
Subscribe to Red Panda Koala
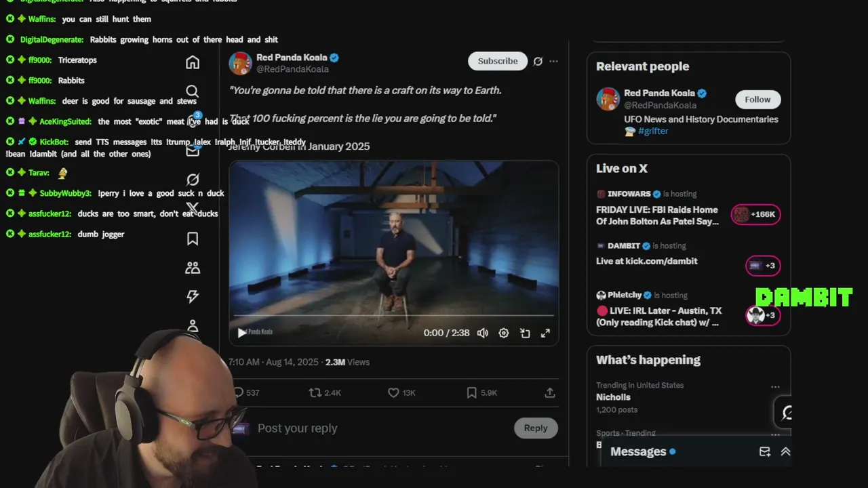[498, 61]
